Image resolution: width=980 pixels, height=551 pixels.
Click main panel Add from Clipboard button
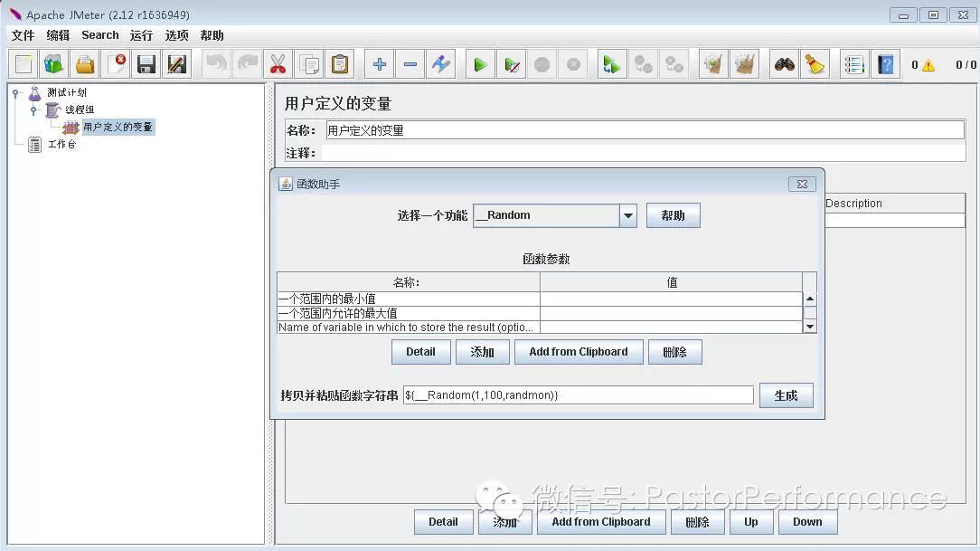coord(601,522)
